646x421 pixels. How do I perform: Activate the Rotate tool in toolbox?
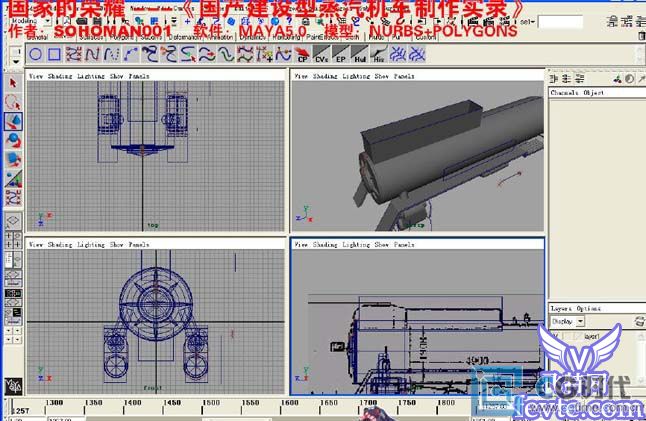13,140
